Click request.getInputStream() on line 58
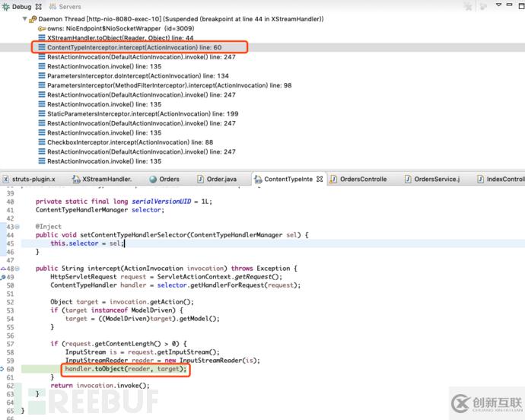The image size is (525, 420). (173, 352)
